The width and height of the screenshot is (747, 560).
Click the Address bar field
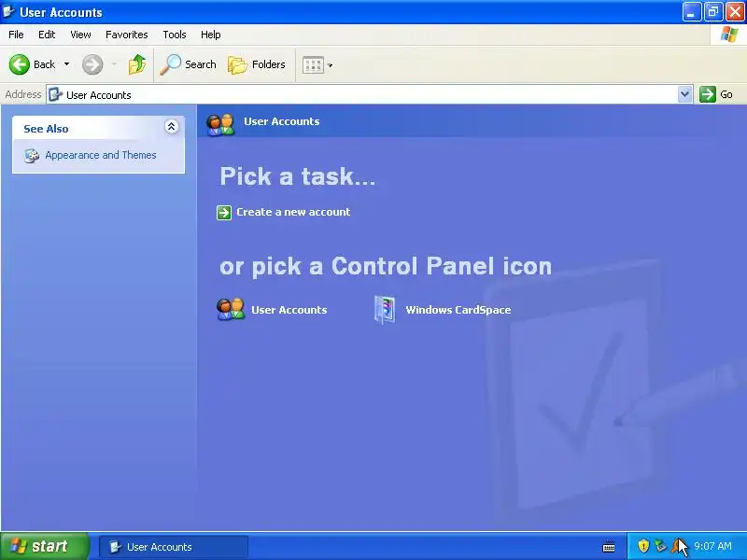[x=362, y=94]
